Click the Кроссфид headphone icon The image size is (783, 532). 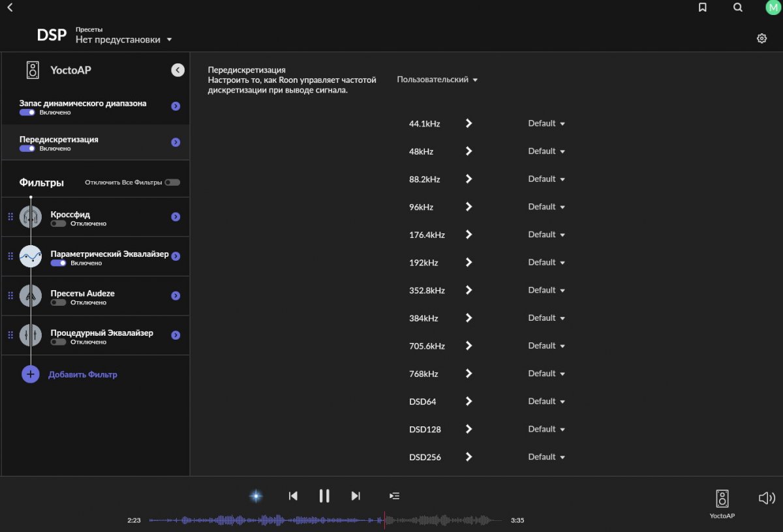pyautogui.click(x=31, y=217)
